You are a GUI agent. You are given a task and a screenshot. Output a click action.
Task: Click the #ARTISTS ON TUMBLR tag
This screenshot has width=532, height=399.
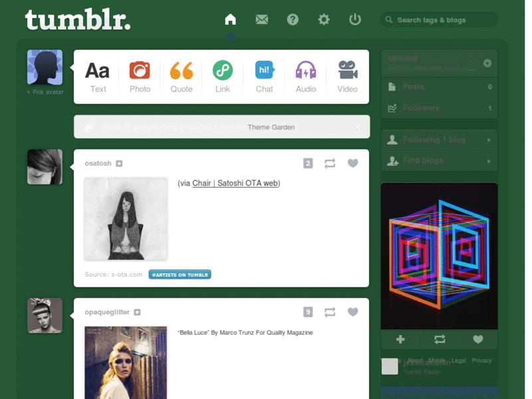point(180,275)
